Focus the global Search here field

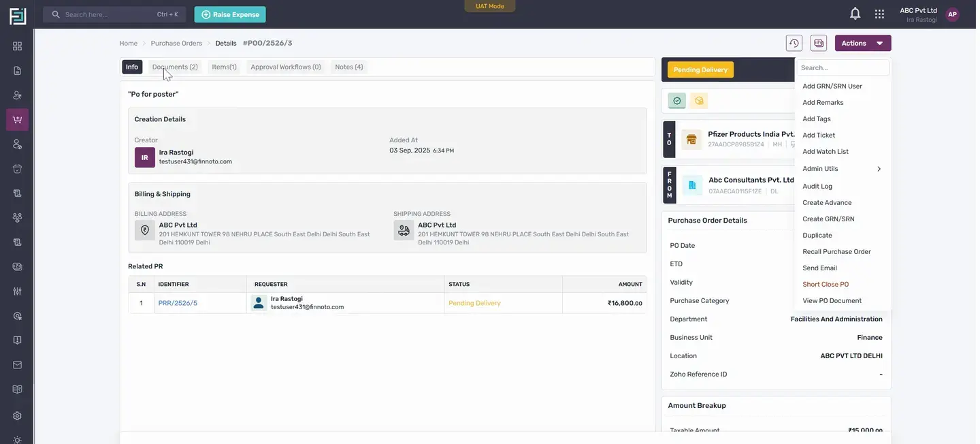coord(114,14)
